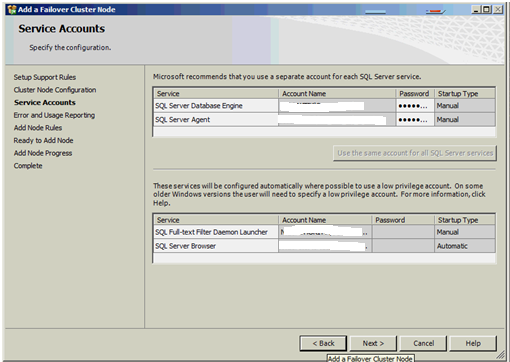Select Add Node Rules step
This screenshot has height=362, width=510.
tap(38, 128)
